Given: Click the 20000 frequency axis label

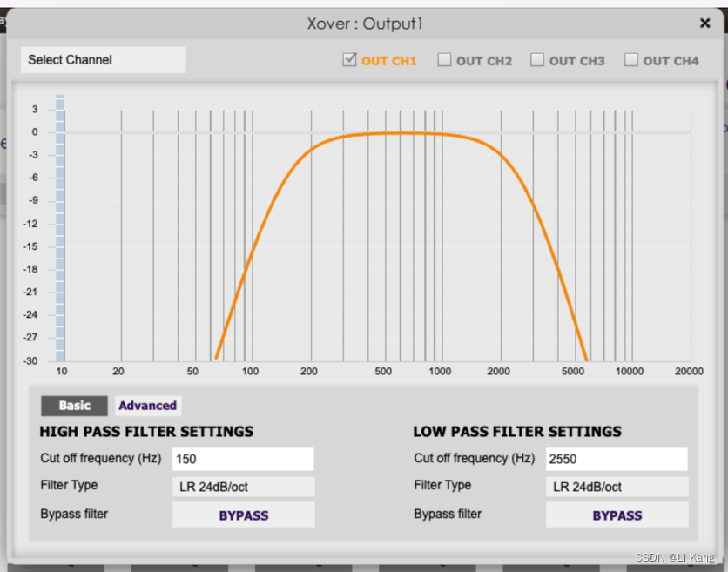Looking at the screenshot, I should [x=689, y=372].
